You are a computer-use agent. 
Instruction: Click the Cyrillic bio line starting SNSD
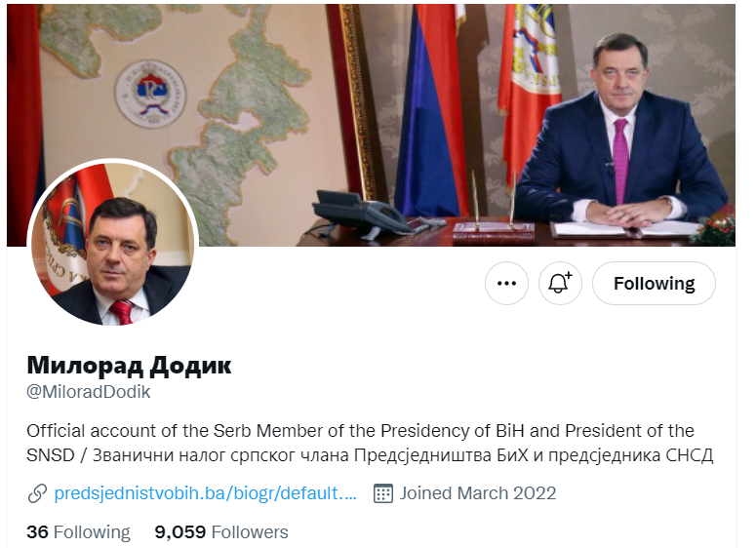370,455
